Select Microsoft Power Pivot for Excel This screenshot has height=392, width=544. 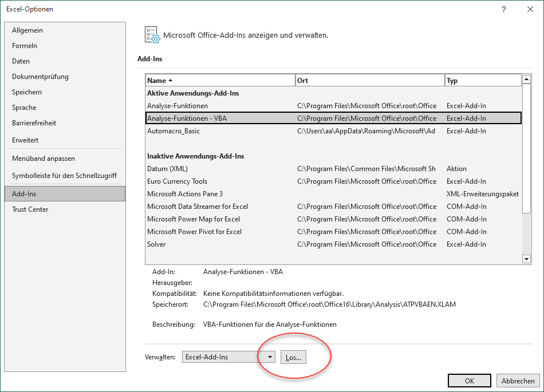click(333, 232)
